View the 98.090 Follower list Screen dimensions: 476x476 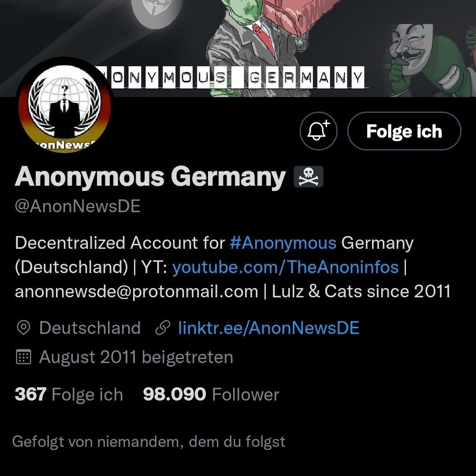click(211, 394)
